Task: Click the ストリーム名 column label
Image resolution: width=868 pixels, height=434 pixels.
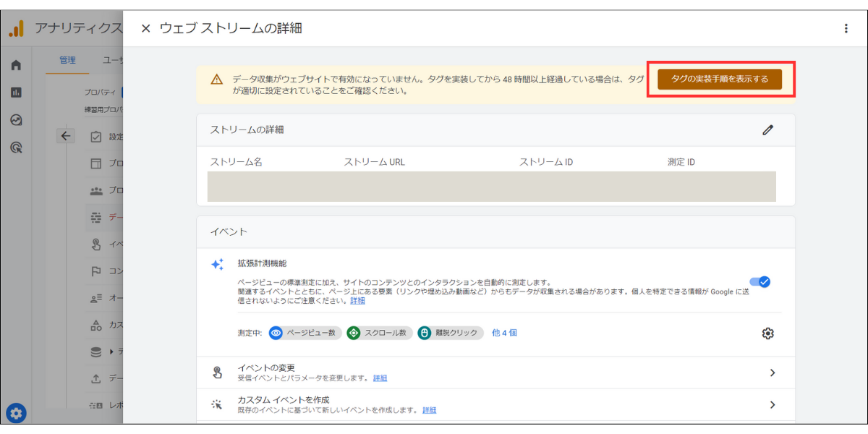Action: (236, 162)
